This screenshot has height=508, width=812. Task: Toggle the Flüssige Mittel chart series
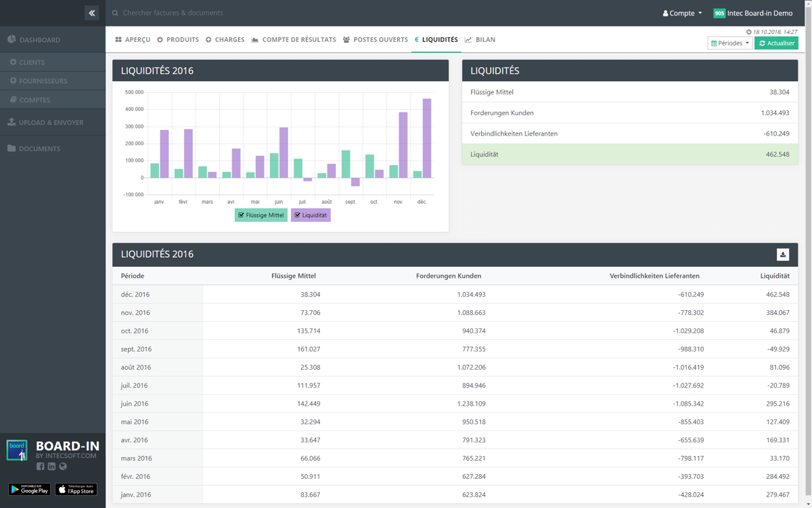pyautogui.click(x=261, y=215)
